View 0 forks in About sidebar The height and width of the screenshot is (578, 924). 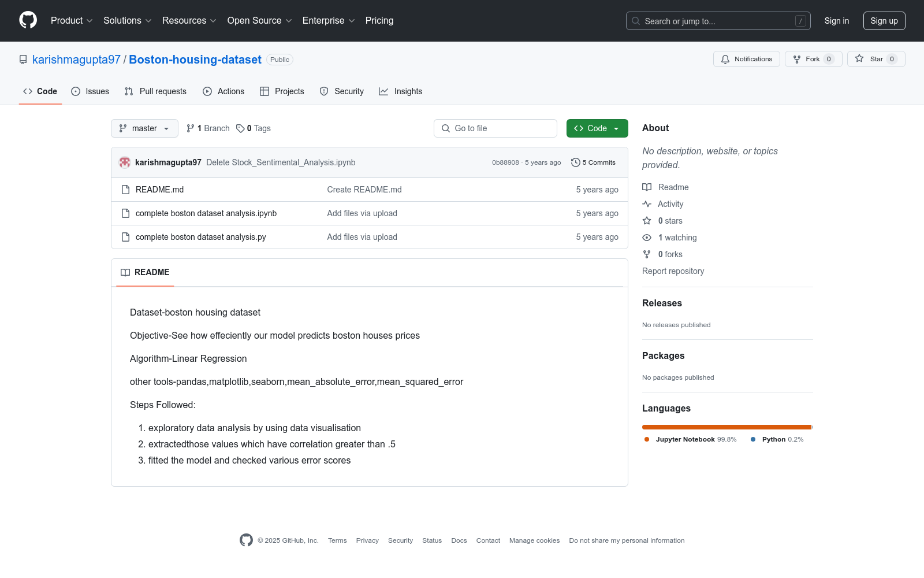pyautogui.click(x=662, y=254)
